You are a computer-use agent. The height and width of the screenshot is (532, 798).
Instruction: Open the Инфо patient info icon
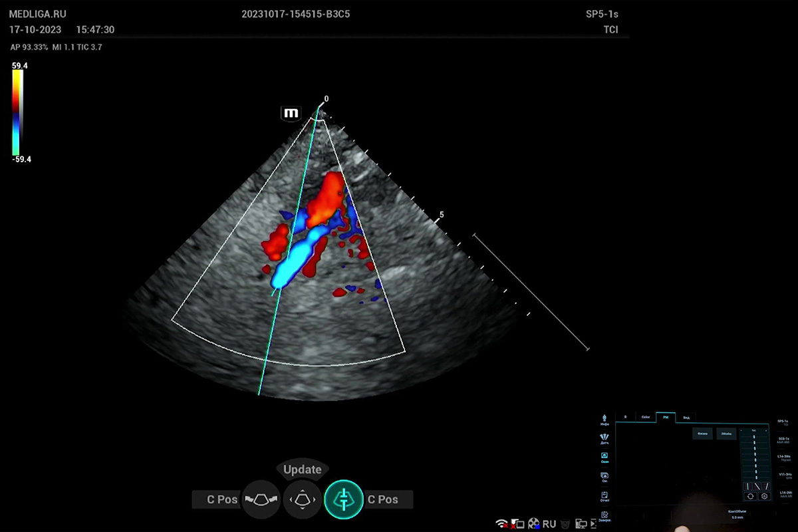click(604, 419)
